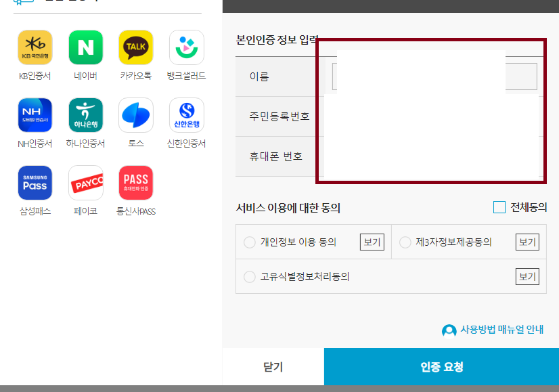Select the 개인정보 이용 동의 radio button
The width and height of the screenshot is (559, 392).
click(x=249, y=242)
